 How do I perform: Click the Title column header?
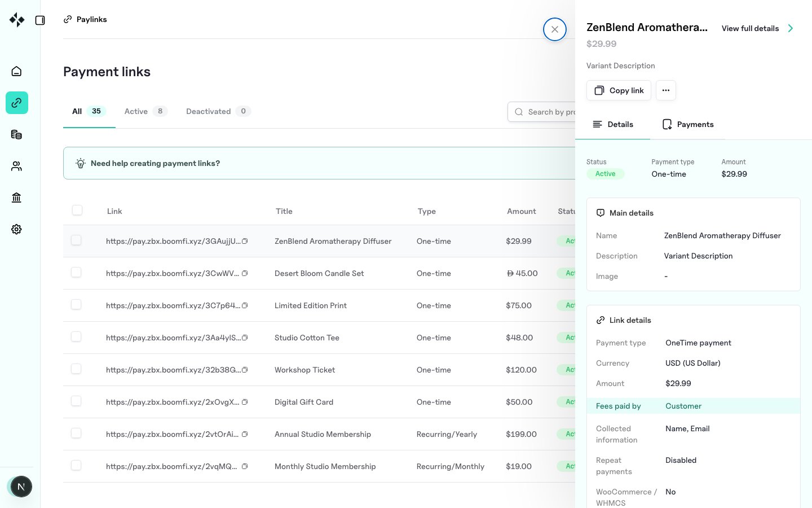[284, 211]
